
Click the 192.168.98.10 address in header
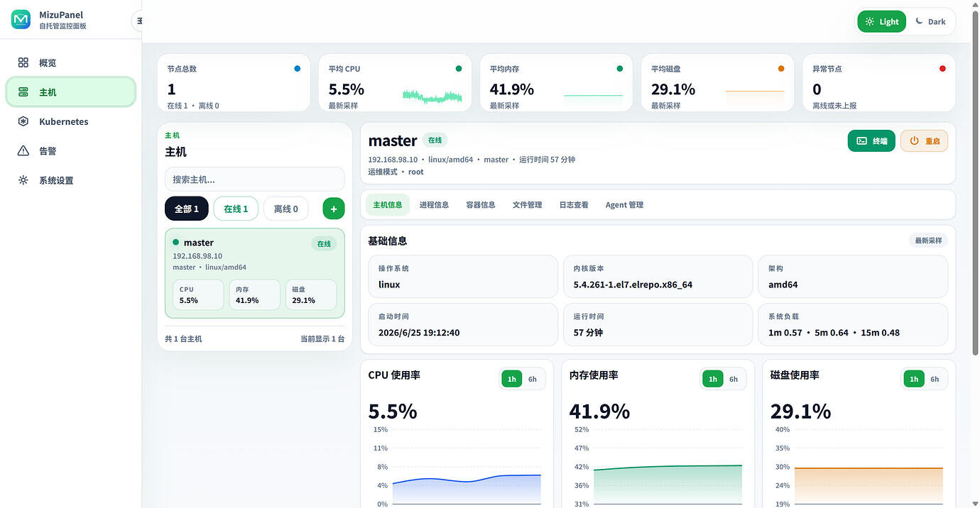click(x=393, y=160)
